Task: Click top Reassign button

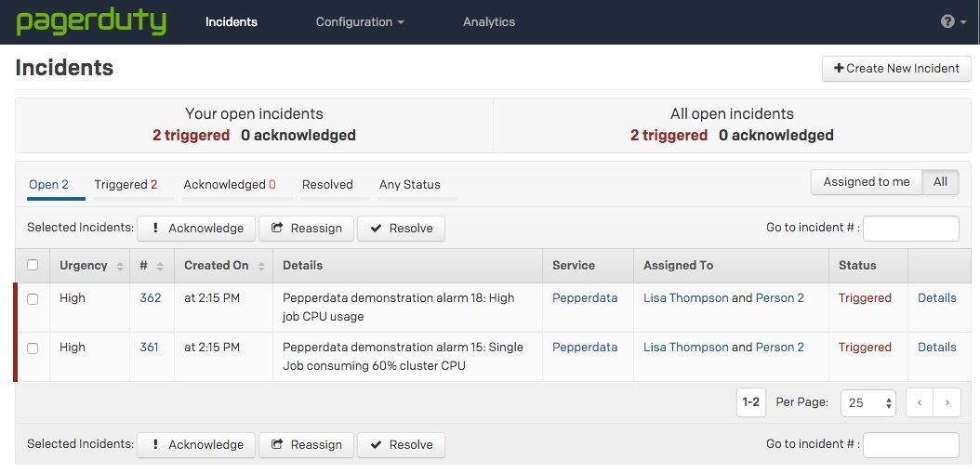Action: pyautogui.click(x=306, y=228)
